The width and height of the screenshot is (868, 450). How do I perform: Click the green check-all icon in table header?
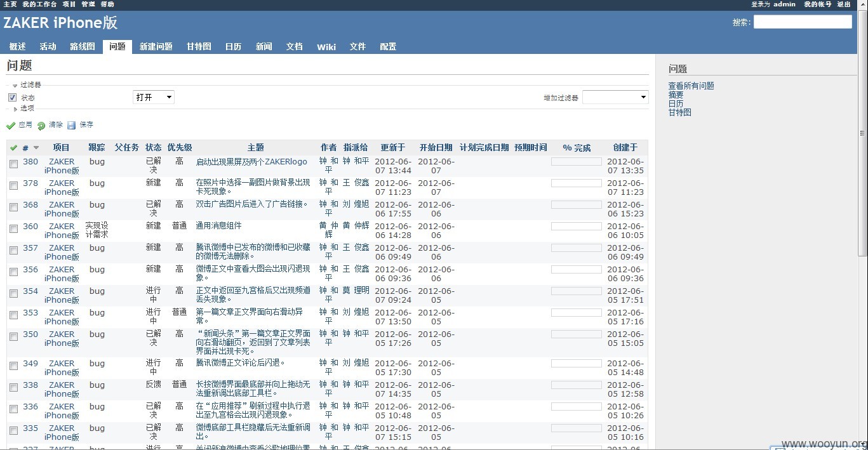pyautogui.click(x=14, y=148)
